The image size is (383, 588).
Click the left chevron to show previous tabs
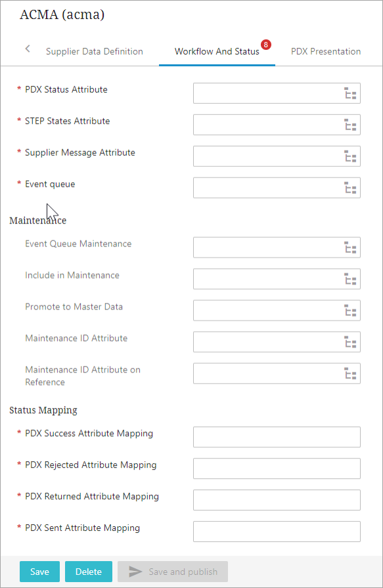coord(28,49)
